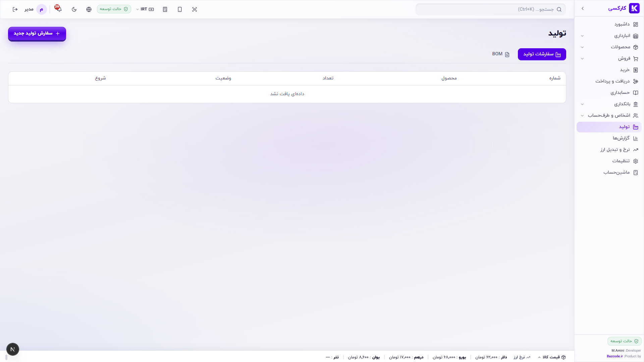
Task: Expand the اشخاص و طرف‌حساب submenu arrow
Action: (x=582, y=116)
